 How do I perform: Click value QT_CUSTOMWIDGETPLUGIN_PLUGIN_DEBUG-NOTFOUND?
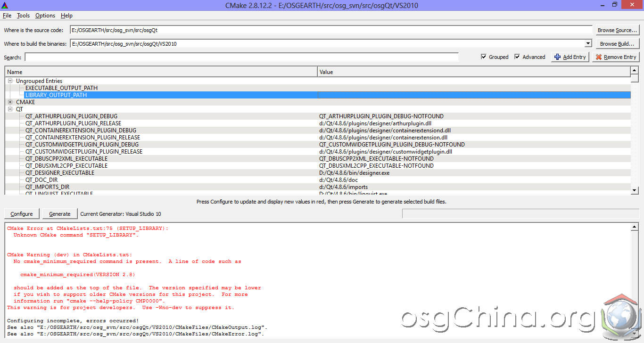[392, 145]
